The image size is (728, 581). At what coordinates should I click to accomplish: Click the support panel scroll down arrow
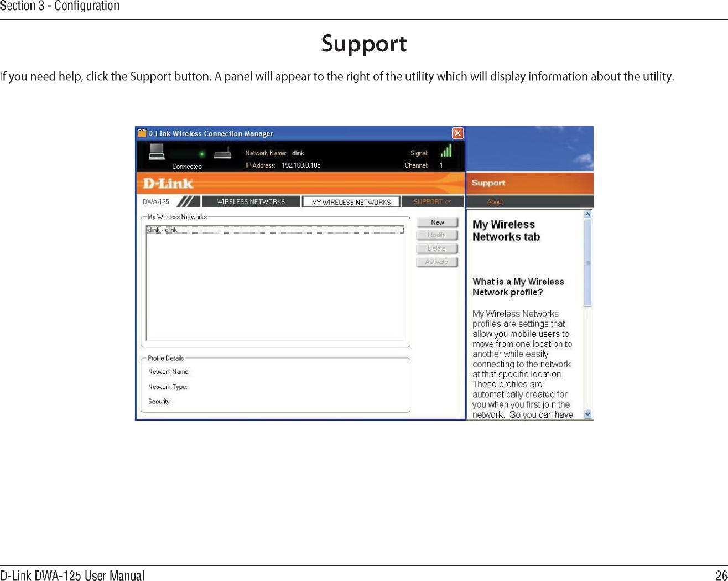588,414
